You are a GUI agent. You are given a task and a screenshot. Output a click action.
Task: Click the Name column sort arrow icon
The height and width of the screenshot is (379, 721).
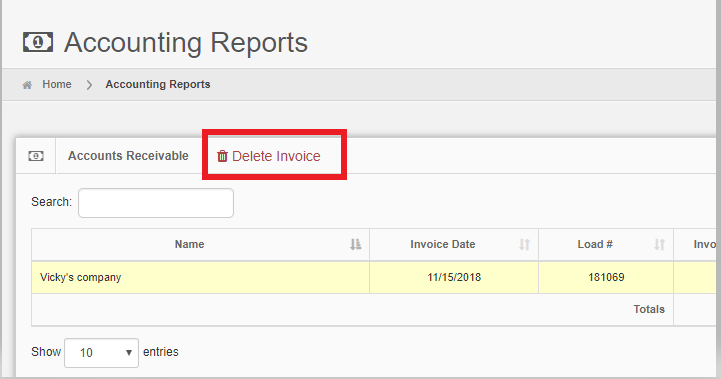pyautogui.click(x=355, y=244)
